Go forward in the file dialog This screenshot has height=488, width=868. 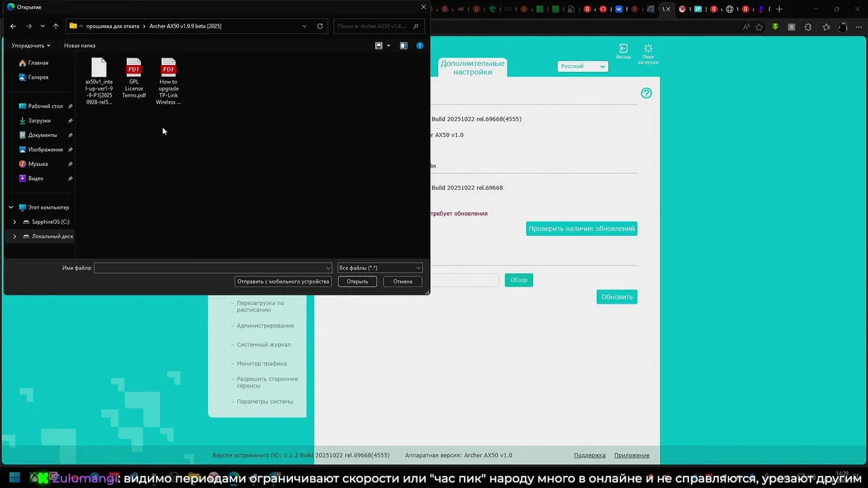pyautogui.click(x=28, y=26)
